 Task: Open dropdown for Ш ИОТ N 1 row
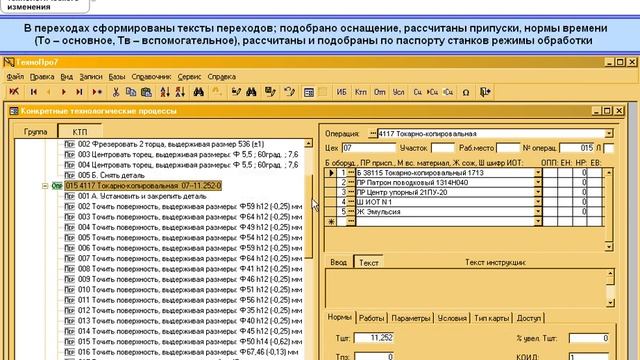point(538,202)
